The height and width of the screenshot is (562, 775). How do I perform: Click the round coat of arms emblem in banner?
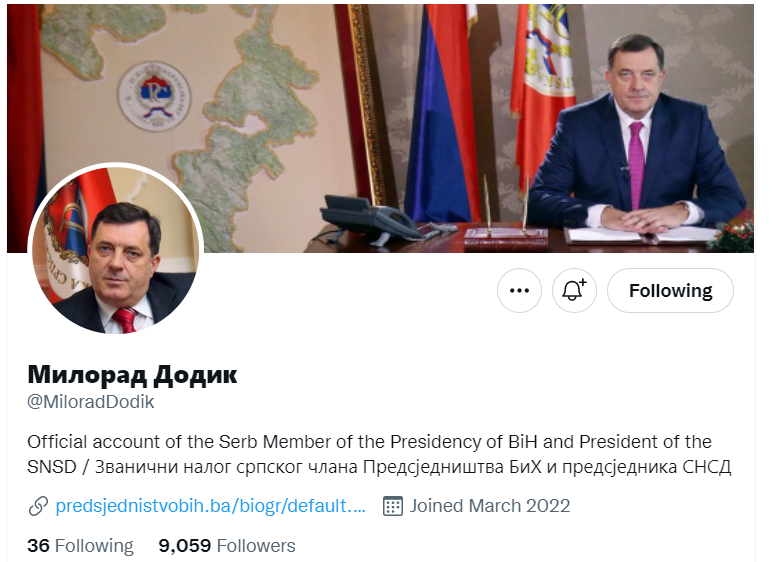tap(155, 96)
